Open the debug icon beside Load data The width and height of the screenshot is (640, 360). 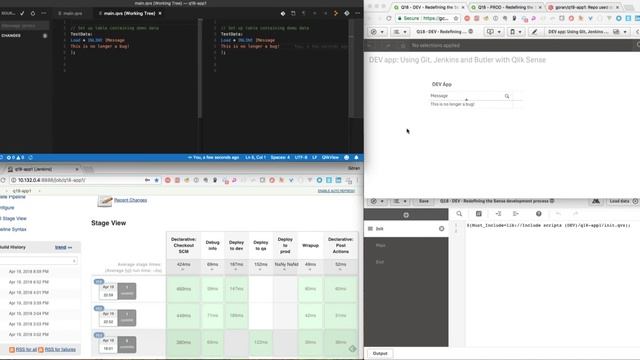coord(596,201)
